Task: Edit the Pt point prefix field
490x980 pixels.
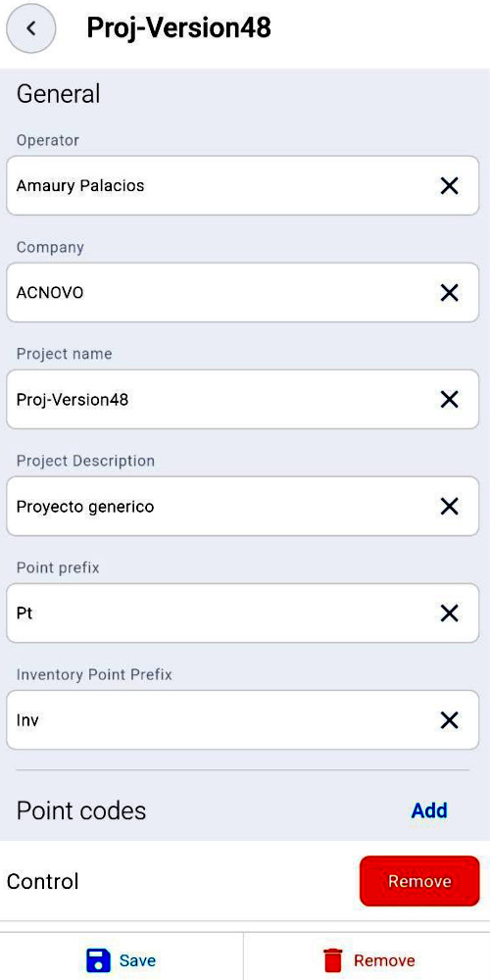Action: 242,613
